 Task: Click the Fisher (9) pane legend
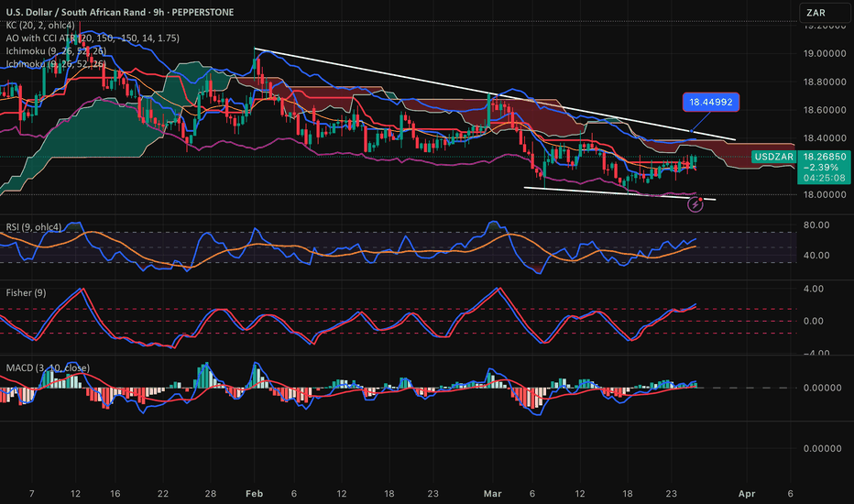point(26,292)
